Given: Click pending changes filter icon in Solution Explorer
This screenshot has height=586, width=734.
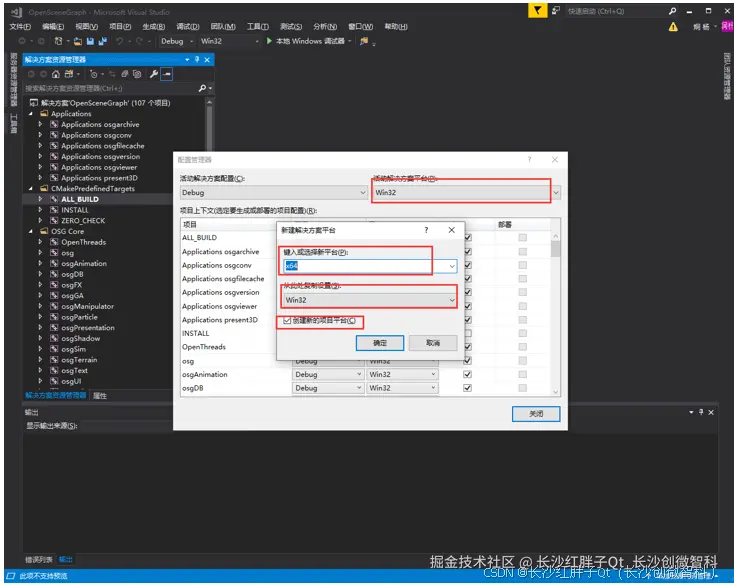Looking at the screenshot, I should 94,74.
